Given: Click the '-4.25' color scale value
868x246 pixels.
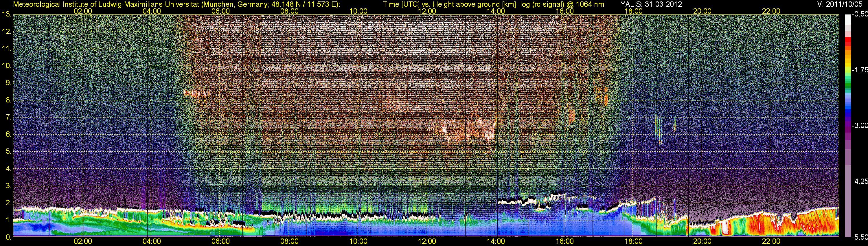Looking at the screenshot, I should [x=860, y=181].
